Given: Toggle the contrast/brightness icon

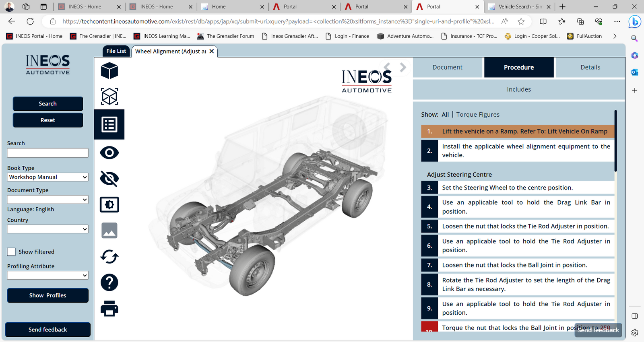Looking at the screenshot, I should (x=109, y=204).
